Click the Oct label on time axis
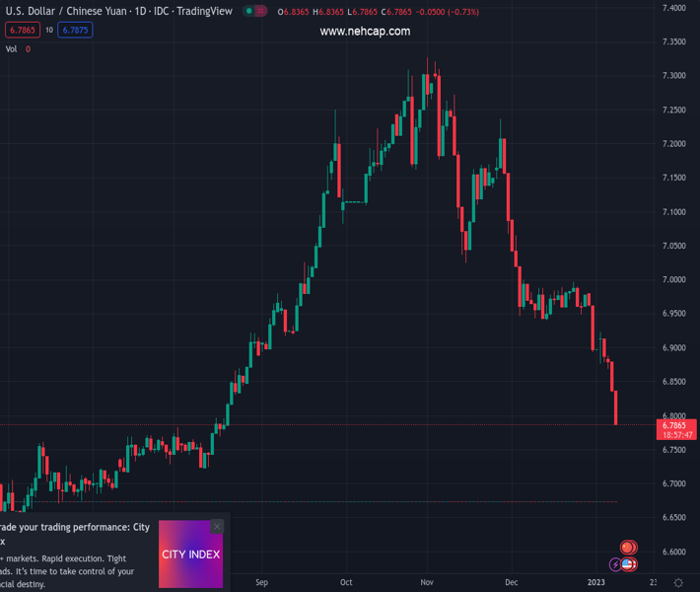This screenshot has width=700, height=592. [x=346, y=582]
